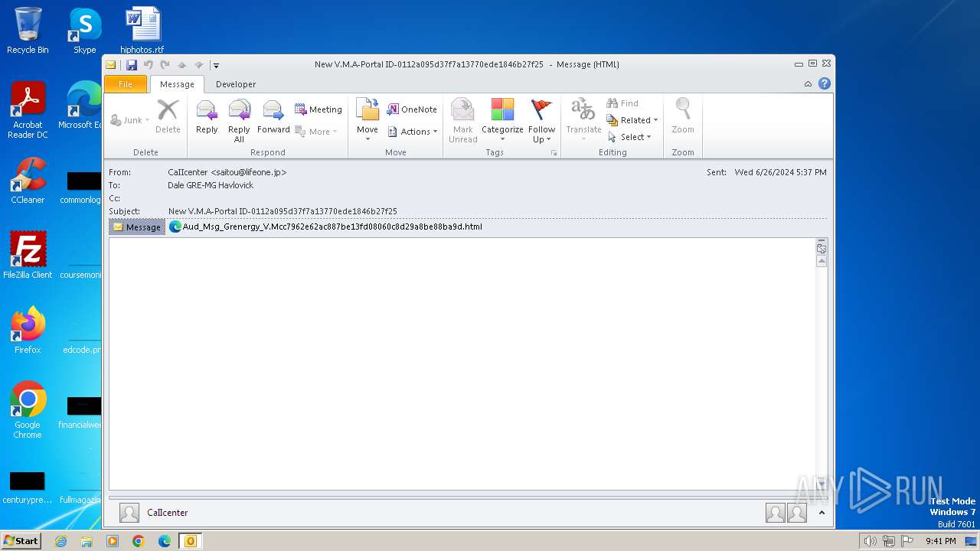This screenshot has width=980, height=551.
Task: Click the Outlook icon in the taskbar
Action: pyautogui.click(x=190, y=541)
